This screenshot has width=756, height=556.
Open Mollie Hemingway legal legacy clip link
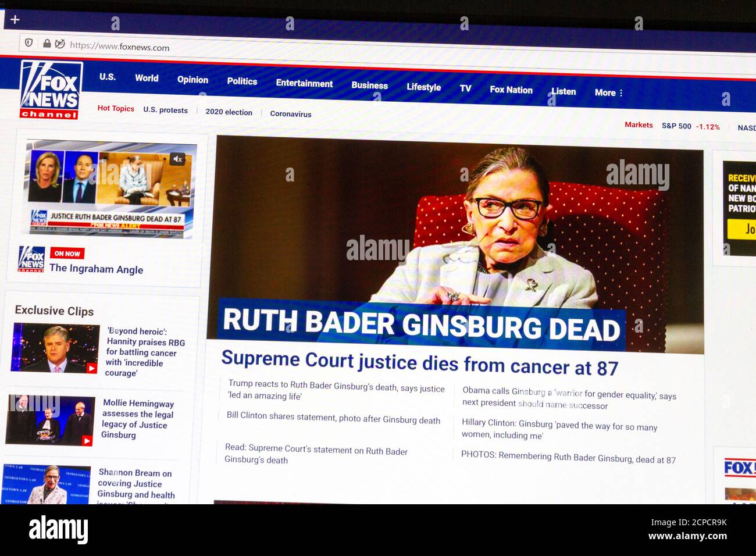138,419
